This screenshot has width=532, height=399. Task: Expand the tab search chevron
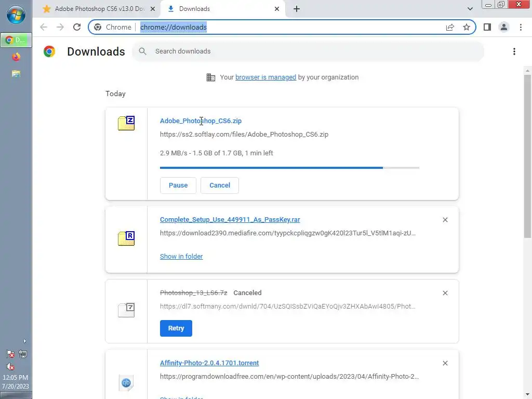tap(470, 9)
